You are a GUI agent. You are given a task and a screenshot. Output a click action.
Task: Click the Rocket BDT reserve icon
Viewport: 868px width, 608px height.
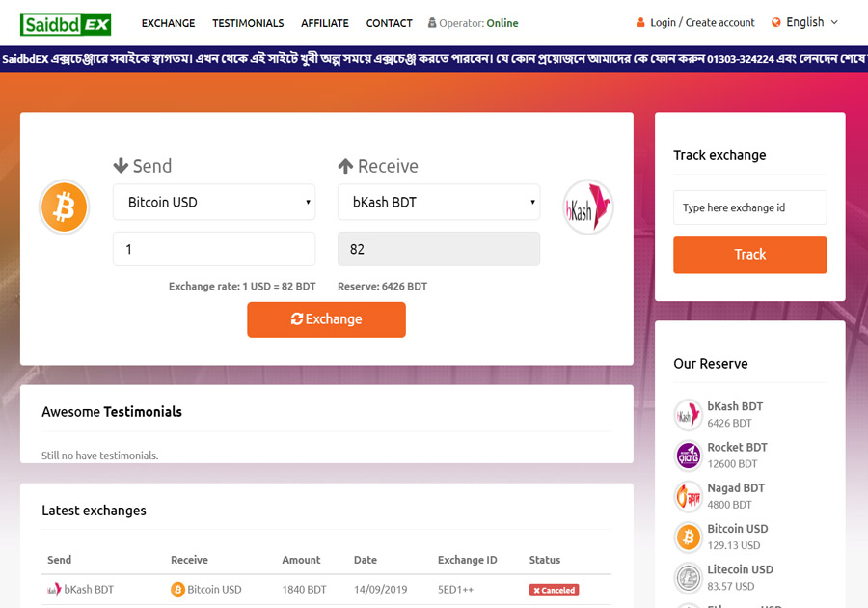click(x=688, y=455)
